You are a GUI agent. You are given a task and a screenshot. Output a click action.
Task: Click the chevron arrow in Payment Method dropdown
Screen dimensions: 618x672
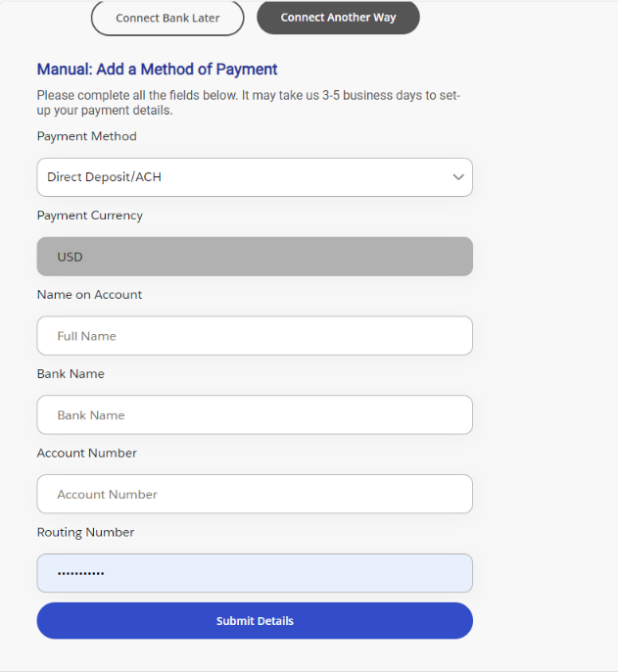(457, 177)
